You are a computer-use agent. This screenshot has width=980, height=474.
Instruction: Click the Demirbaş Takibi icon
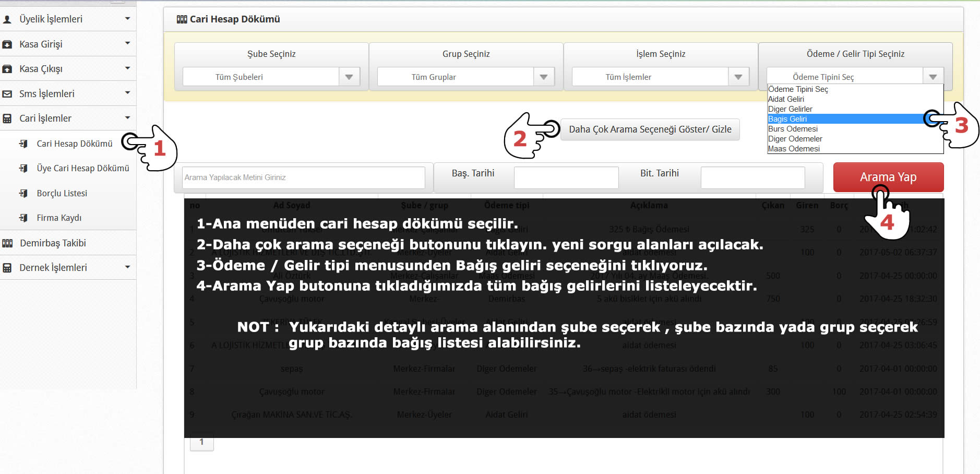click(7, 243)
